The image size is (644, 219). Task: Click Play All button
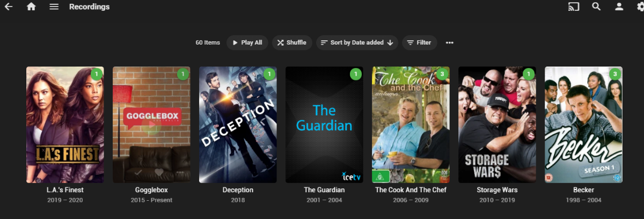247,42
